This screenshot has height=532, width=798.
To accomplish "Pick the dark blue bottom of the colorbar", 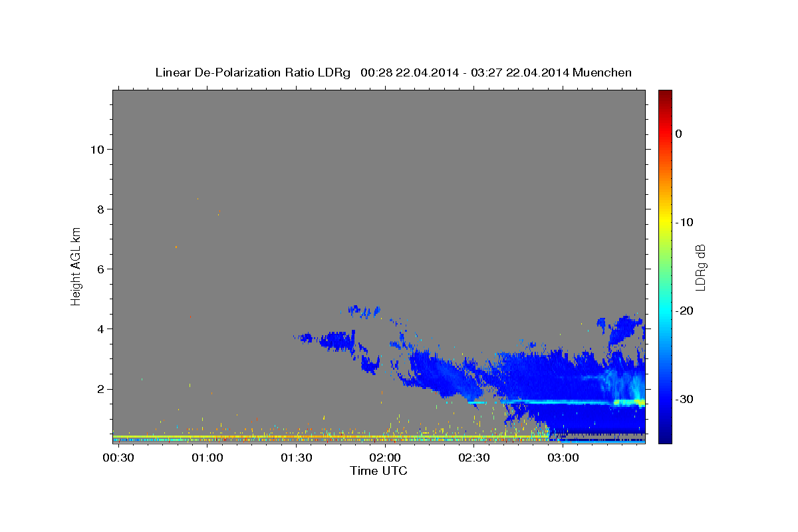I will coord(664,438).
